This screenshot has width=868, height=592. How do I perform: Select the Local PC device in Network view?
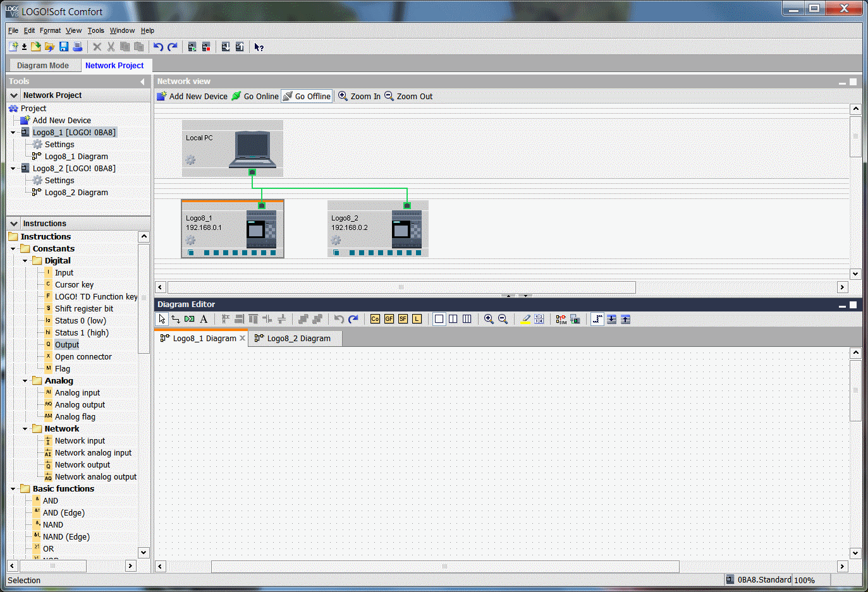tap(233, 148)
